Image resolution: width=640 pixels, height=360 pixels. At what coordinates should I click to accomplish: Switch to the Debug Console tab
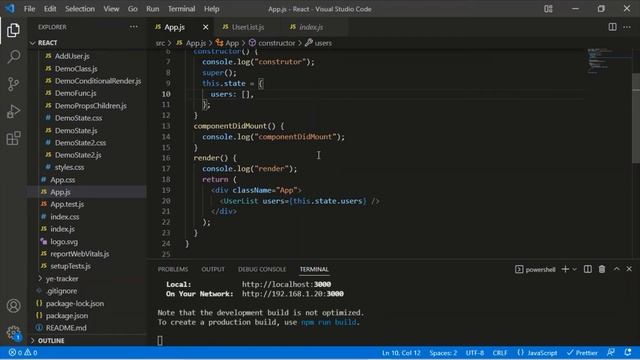tap(262, 269)
